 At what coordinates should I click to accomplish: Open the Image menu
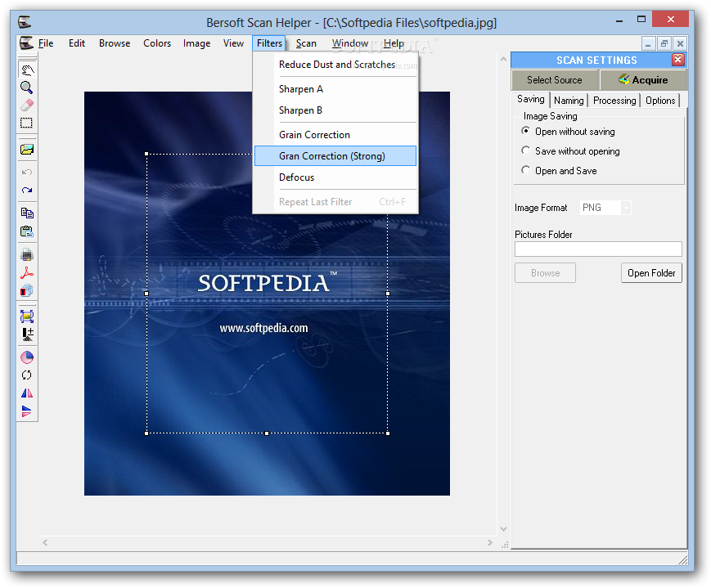pos(196,43)
